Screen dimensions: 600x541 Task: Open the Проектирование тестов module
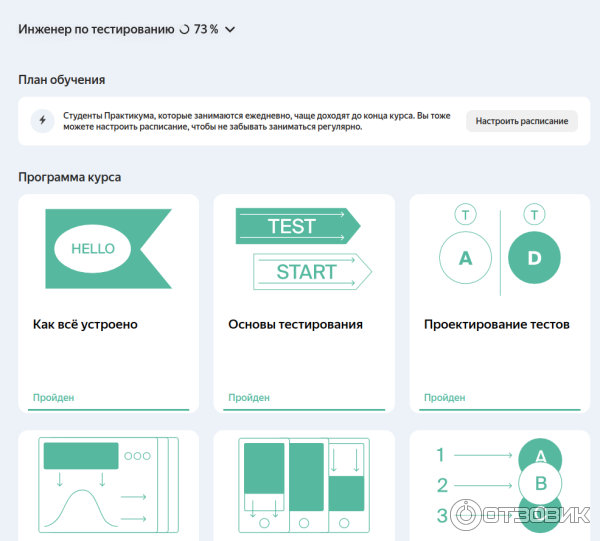(496, 325)
